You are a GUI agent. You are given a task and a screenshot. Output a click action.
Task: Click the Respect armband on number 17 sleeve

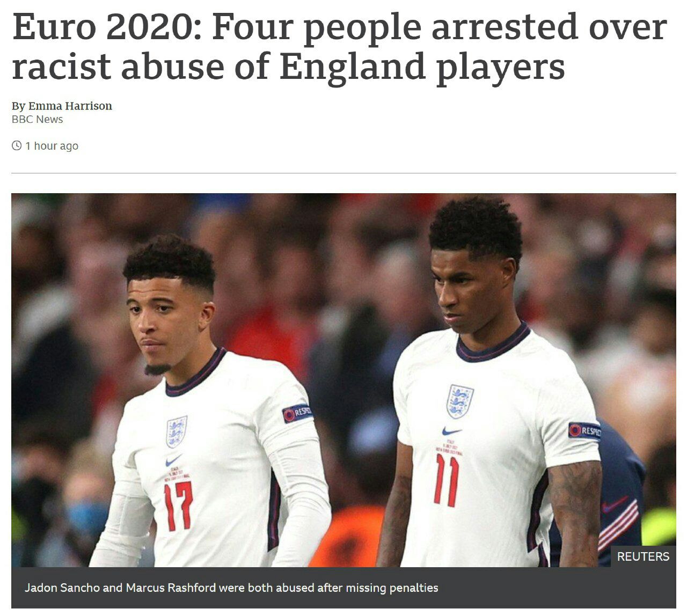pos(297,413)
